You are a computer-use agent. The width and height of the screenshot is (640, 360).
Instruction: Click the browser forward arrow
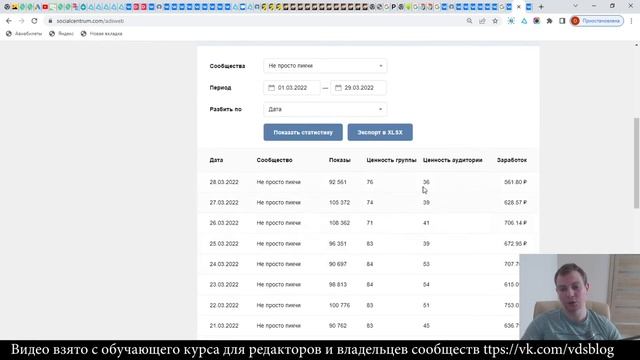(21, 21)
